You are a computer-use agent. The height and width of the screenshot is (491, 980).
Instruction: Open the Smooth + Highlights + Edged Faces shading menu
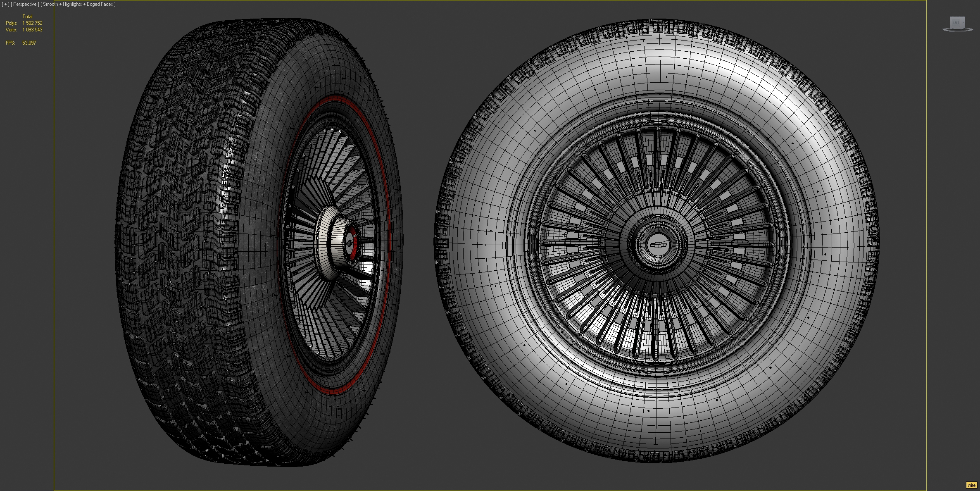click(x=78, y=4)
